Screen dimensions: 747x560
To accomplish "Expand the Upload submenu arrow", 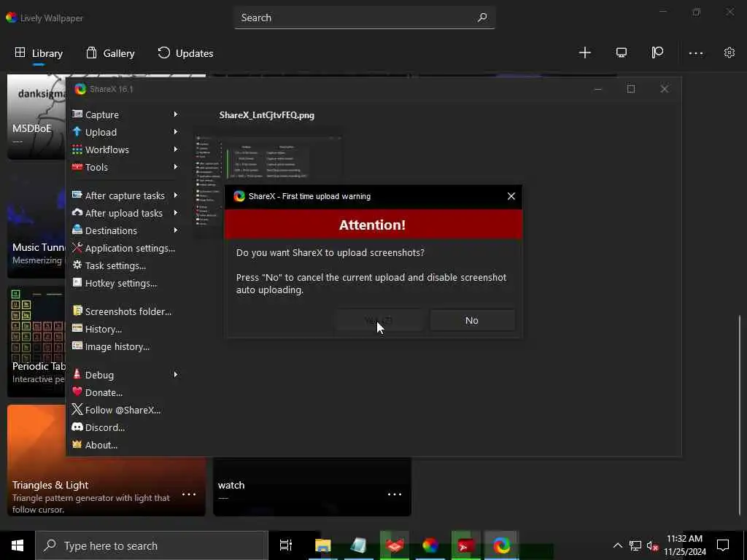I will pos(175,132).
